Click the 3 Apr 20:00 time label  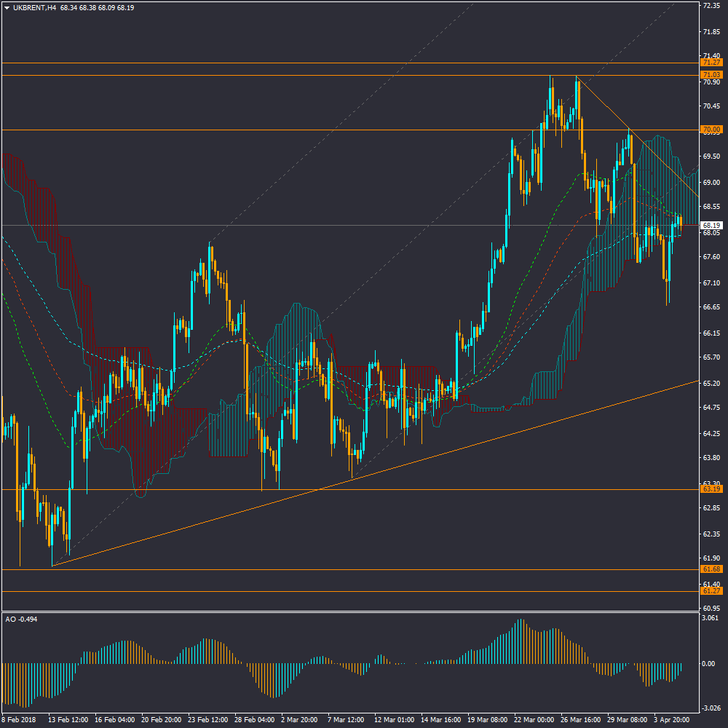673,720
